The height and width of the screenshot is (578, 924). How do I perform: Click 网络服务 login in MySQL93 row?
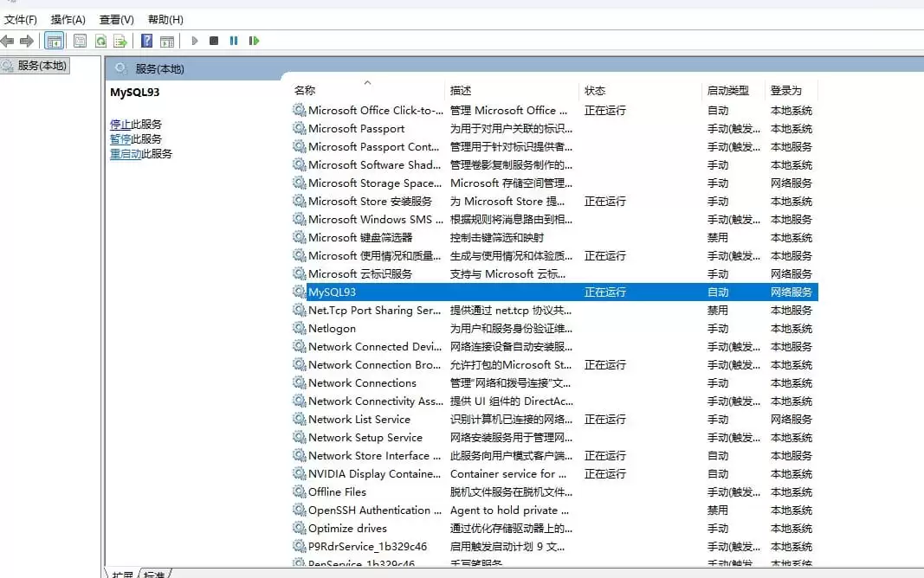click(x=791, y=292)
